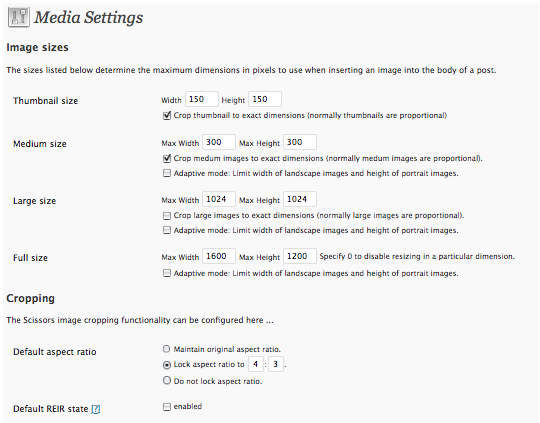Screen dimensions: 540x423
Task: Click the aspect ratio first value 4 field
Action: [x=256, y=364]
